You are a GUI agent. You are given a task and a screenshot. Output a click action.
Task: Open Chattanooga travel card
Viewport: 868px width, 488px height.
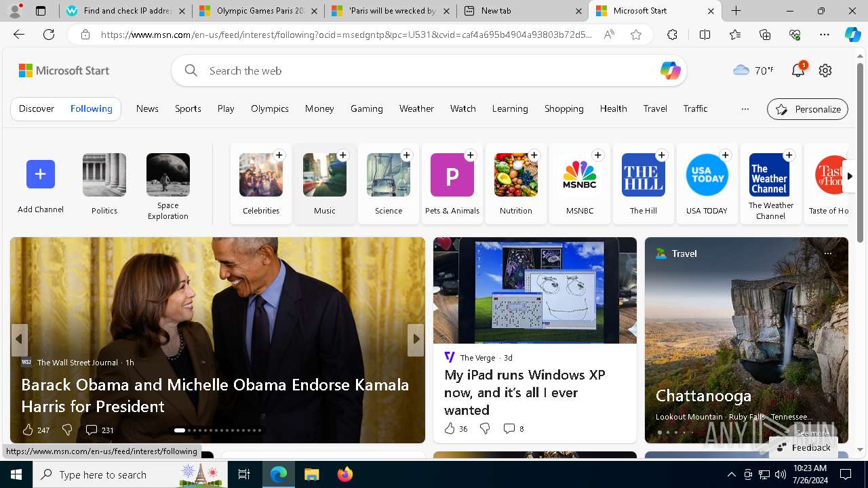point(703,395)
